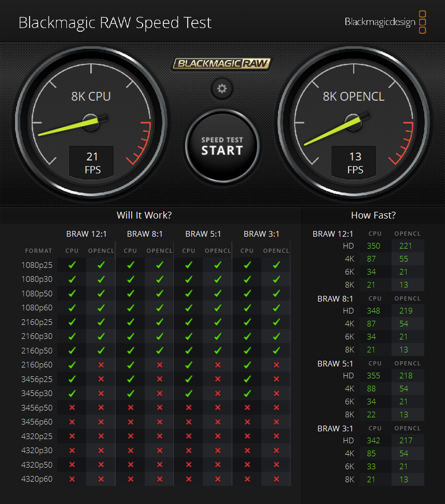Click 4320p50 BRAW 5:1 CPU red cross
Screen dimensions: 445x504
coord(189,465)
